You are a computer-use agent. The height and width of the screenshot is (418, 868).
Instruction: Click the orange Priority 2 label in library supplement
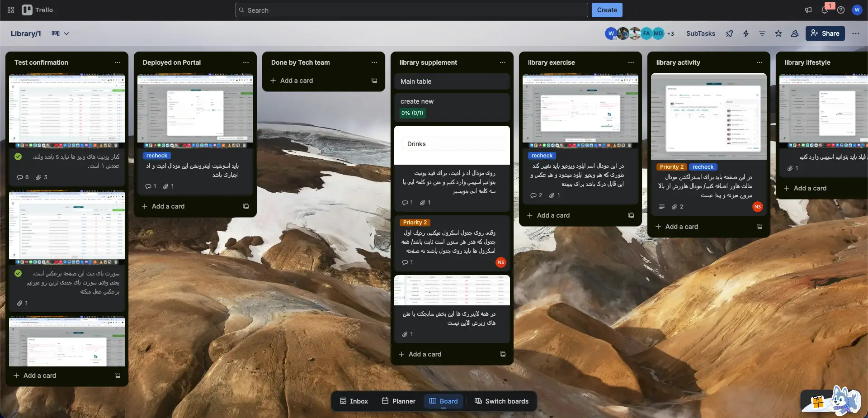[x=415, y=223]
